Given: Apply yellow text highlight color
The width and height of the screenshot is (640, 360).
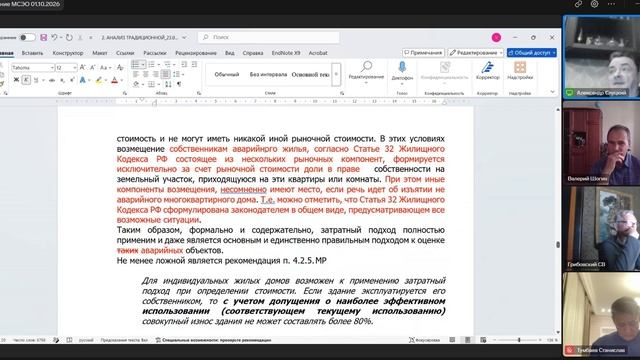Looking at the screenshot, I should pos(98,80).
